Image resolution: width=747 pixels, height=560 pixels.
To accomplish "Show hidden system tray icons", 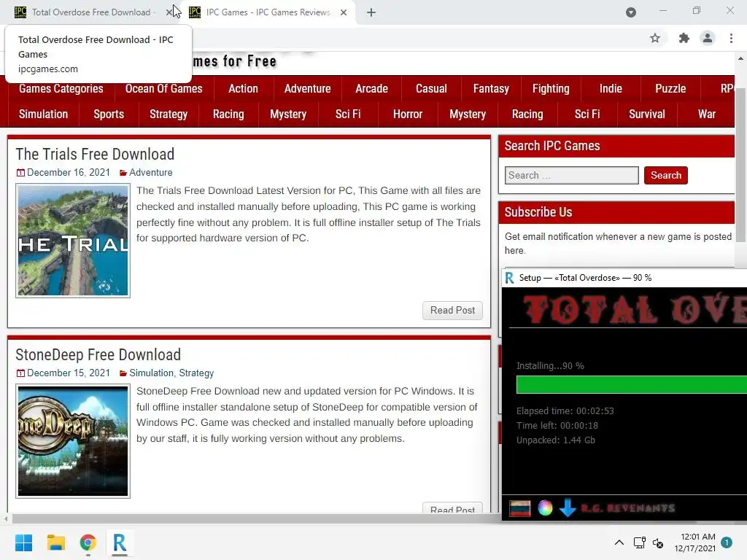I will point(619,542).
